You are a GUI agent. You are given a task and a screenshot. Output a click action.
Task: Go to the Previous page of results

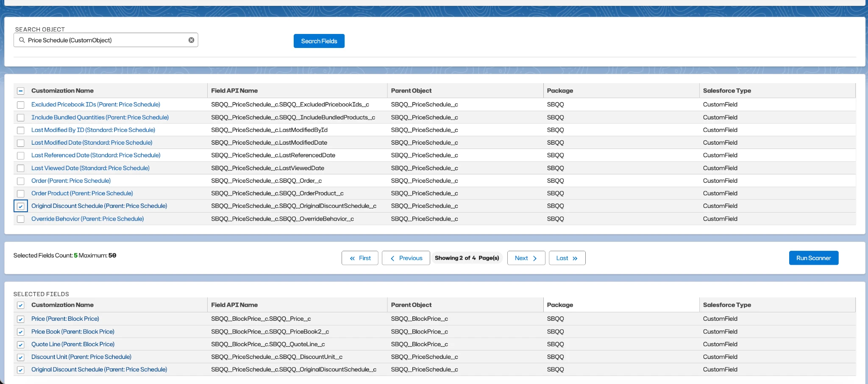pyautogui.click(x=406, y=258)
